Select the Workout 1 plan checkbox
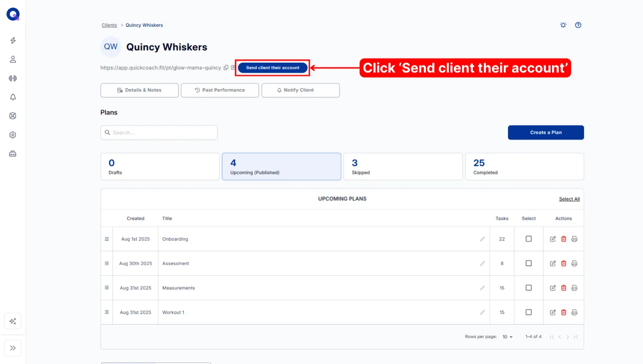The height and width of the screenshot is (364, 643). 529,313
